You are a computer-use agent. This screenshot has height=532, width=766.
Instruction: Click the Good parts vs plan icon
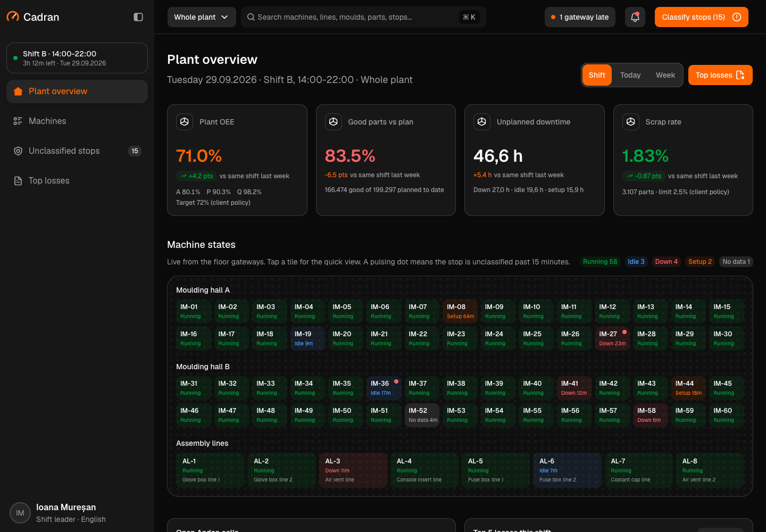click(334, 122)
